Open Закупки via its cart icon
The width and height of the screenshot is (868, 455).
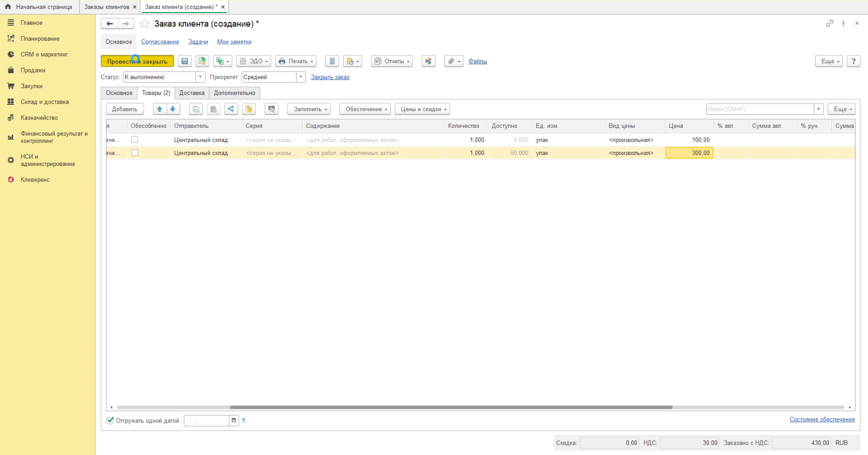pos(10,86)
